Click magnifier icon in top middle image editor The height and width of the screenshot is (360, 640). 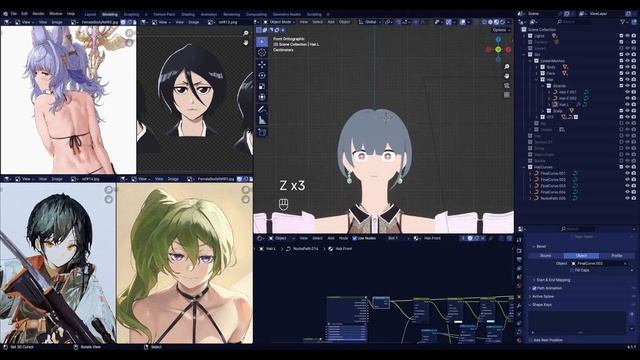[246, 33]
